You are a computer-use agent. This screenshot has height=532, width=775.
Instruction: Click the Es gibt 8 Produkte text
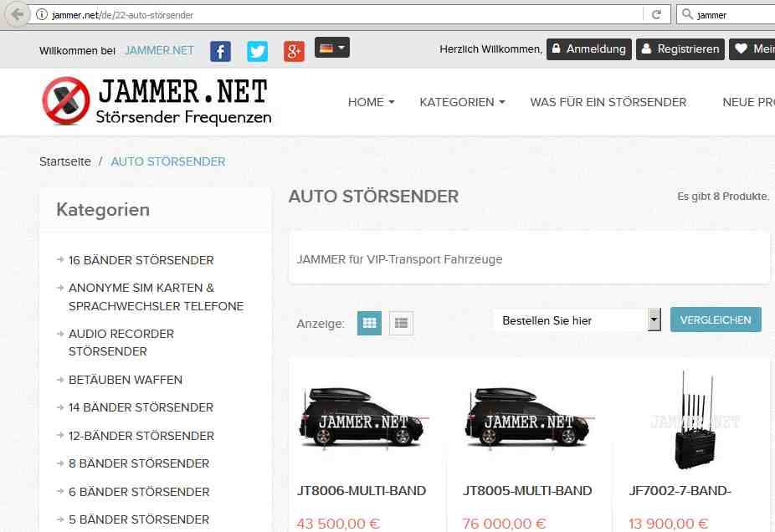point(723,197)
